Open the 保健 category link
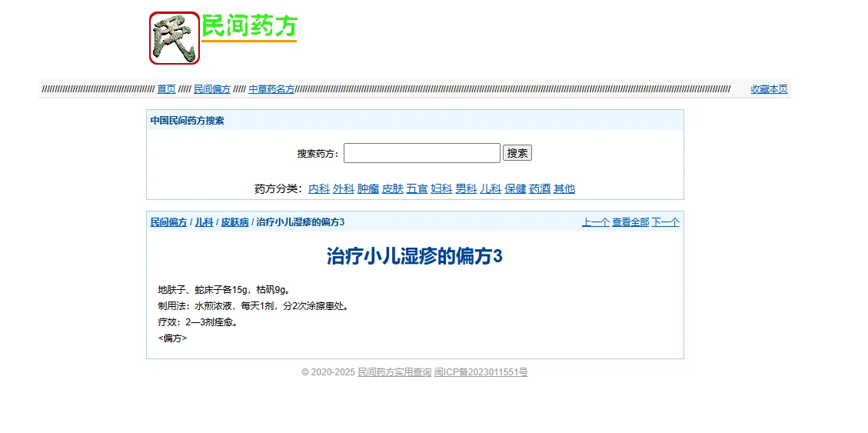The height and width of the screenshot is (433, 868). 515,188
